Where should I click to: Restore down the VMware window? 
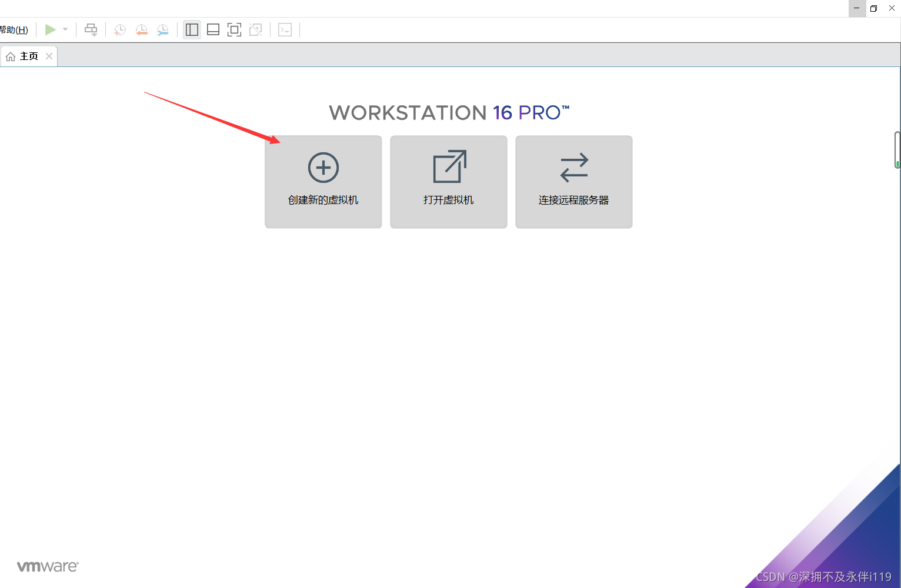874,8
